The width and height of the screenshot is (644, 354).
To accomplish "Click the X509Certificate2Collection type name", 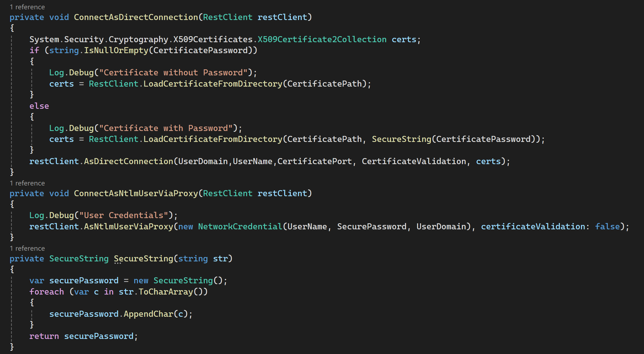I will tap(322, 39).
